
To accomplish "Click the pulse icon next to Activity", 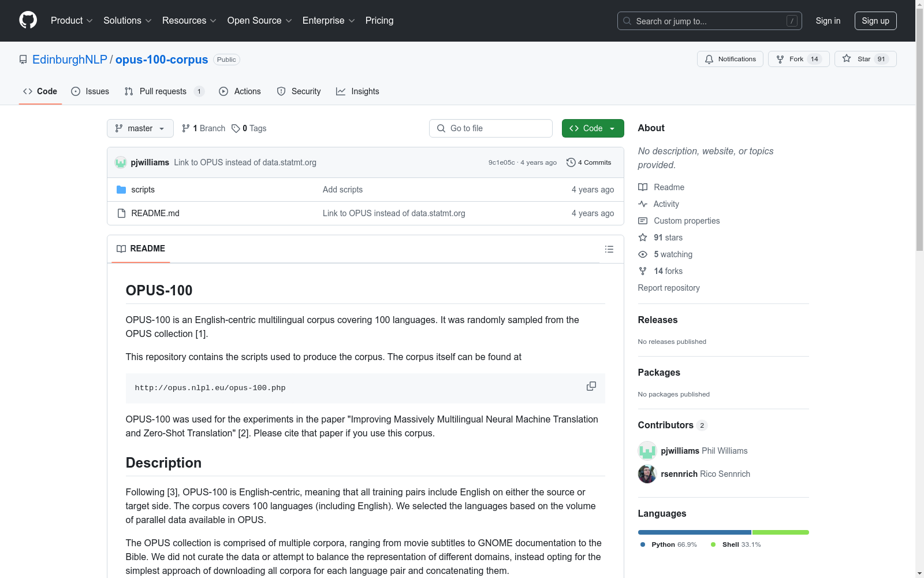I will 643,204.
